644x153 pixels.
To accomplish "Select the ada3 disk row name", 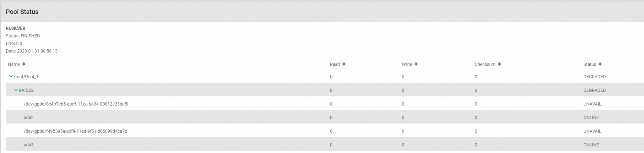I will 29,145.
